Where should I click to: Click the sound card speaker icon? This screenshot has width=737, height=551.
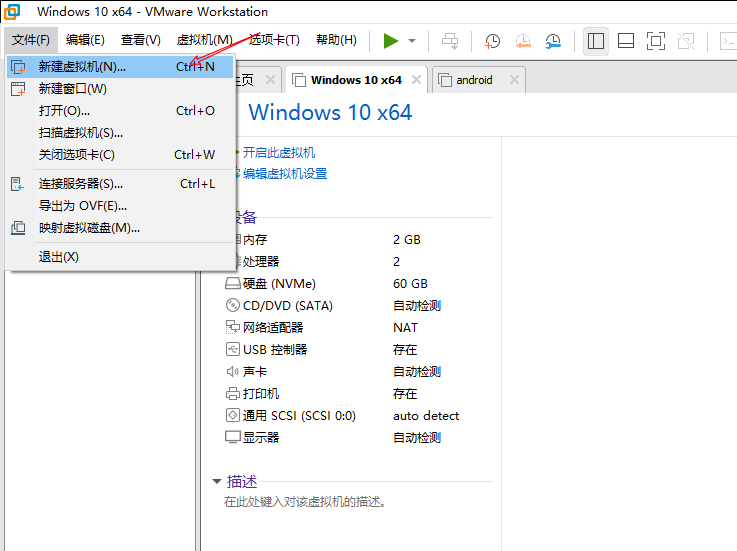[233, 371]
